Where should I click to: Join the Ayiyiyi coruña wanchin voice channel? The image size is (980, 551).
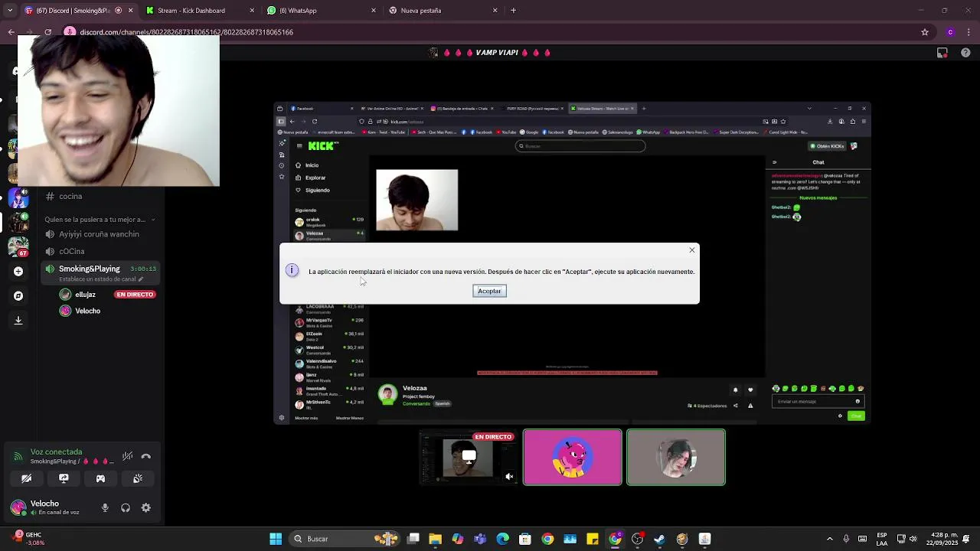(100, 234)
